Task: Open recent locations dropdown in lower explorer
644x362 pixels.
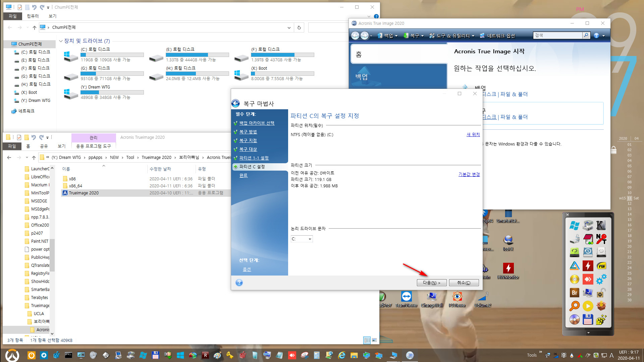Action: (27, 158)
